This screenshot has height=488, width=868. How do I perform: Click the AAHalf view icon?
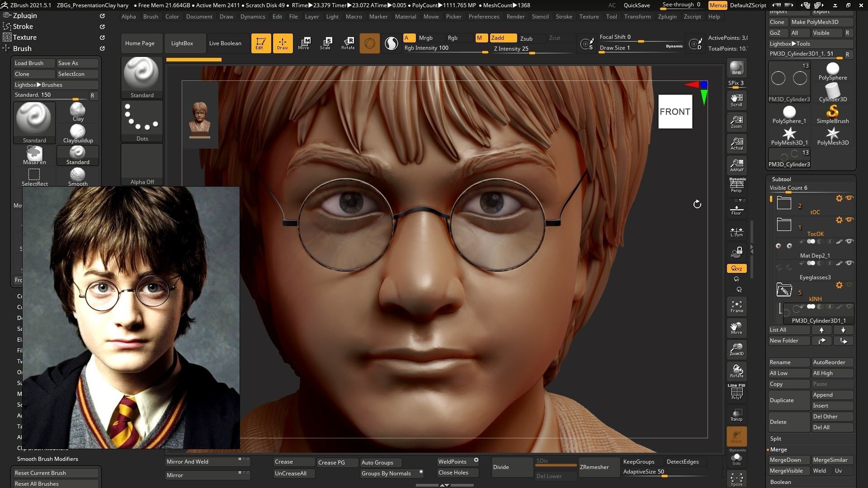click(x=736, y=165)
